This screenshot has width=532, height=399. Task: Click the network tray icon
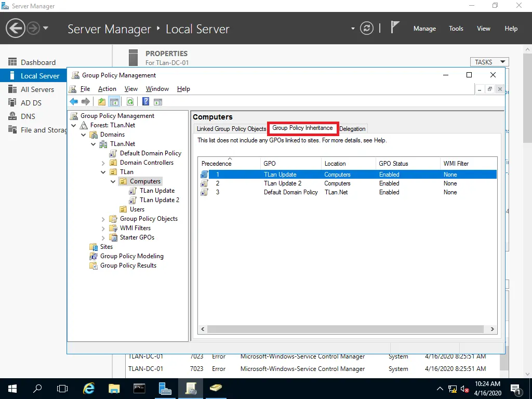click(453, 389)
